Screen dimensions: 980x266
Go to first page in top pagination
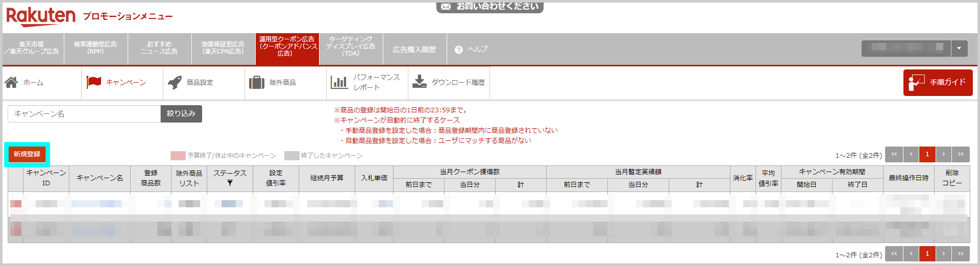point(894,154)
